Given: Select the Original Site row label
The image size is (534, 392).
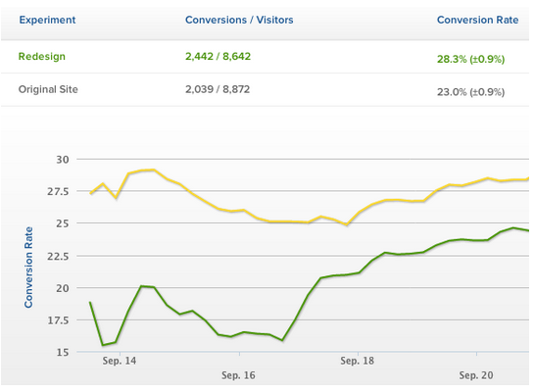Looking at the screenshot, I should pyautogui.click(x=48, y=89).
